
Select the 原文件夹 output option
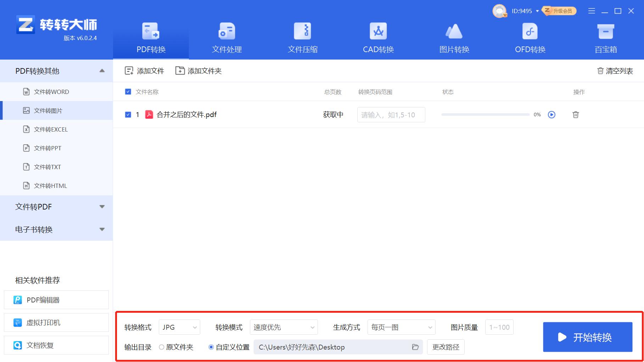[x=162, y=347]
